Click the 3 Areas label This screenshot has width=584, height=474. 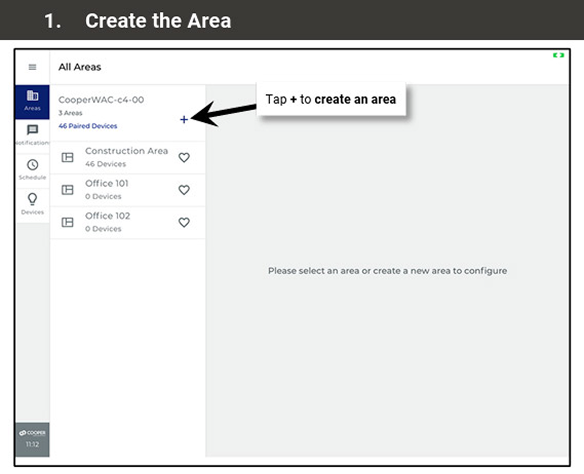70,113
